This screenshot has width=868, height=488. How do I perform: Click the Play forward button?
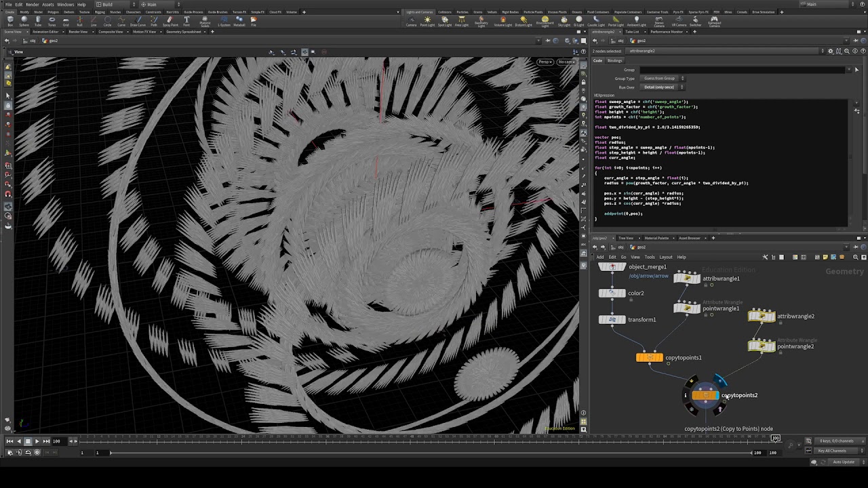[x=37, y=441]
